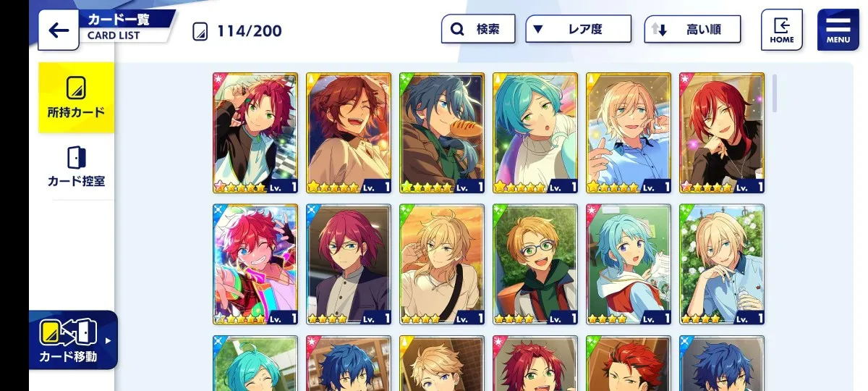Open the HOME screen icon

781,30
